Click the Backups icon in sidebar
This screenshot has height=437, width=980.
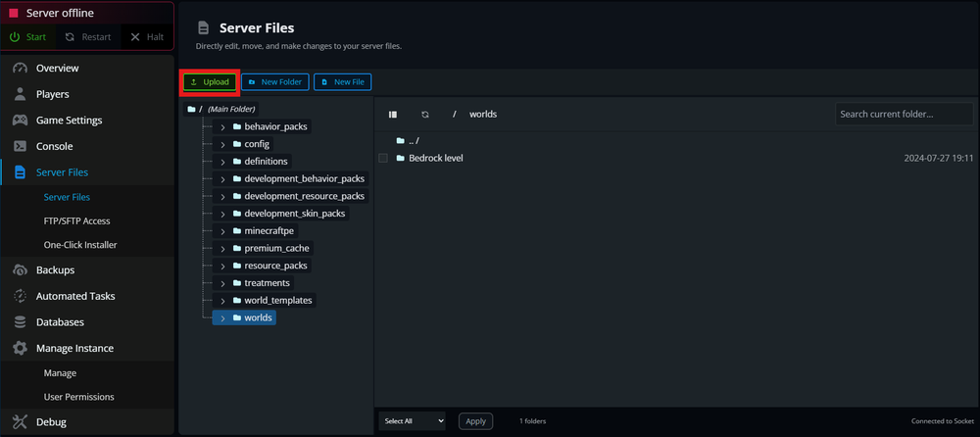20,270
